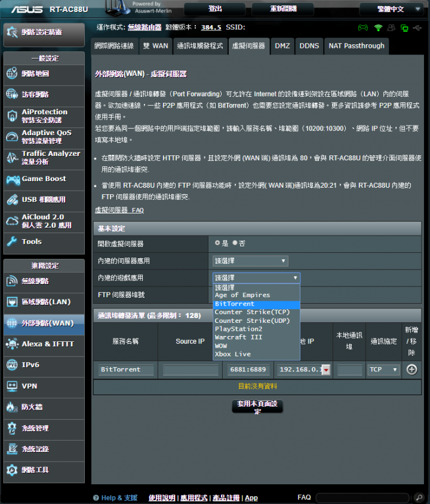The width and height of the screenshot is (430, 504).
Task: Click the logout button
Action: [x=215, y=9]
